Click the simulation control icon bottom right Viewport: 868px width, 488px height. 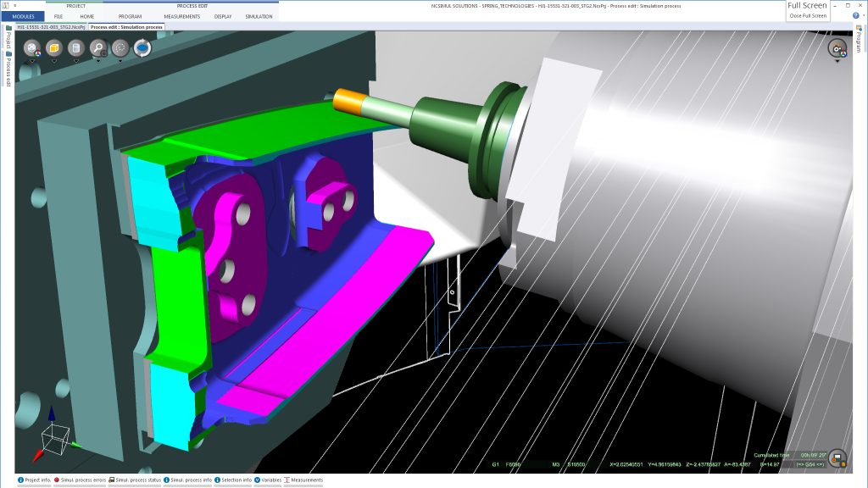pos(837,458)
